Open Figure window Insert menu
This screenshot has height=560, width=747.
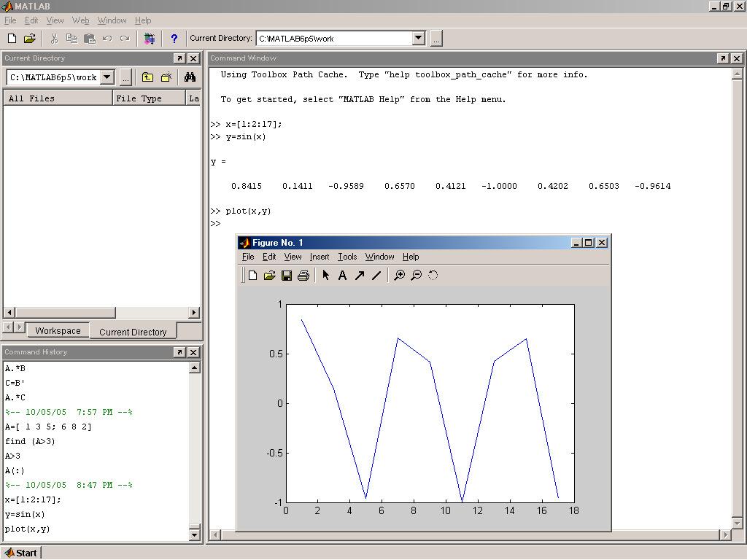(x=320, y=257)
